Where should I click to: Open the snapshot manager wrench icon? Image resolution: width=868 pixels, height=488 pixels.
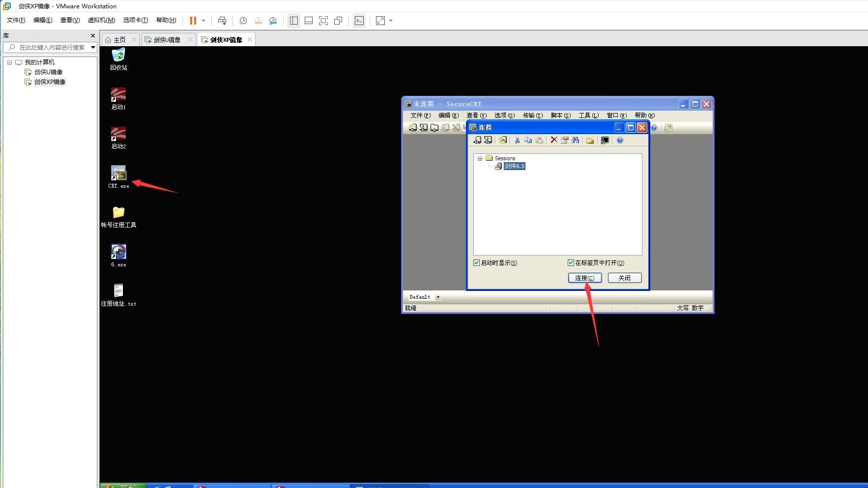tap(273, 21)
